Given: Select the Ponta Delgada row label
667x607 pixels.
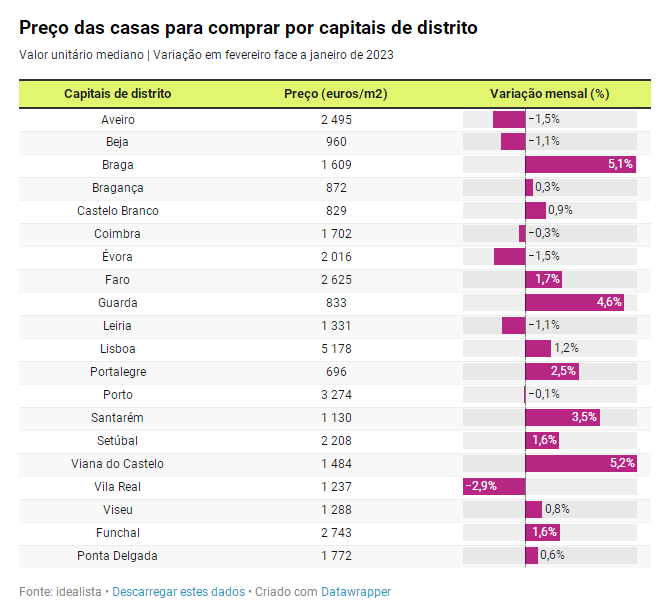Looking at the screenshot, I should (x=117, y=556).
